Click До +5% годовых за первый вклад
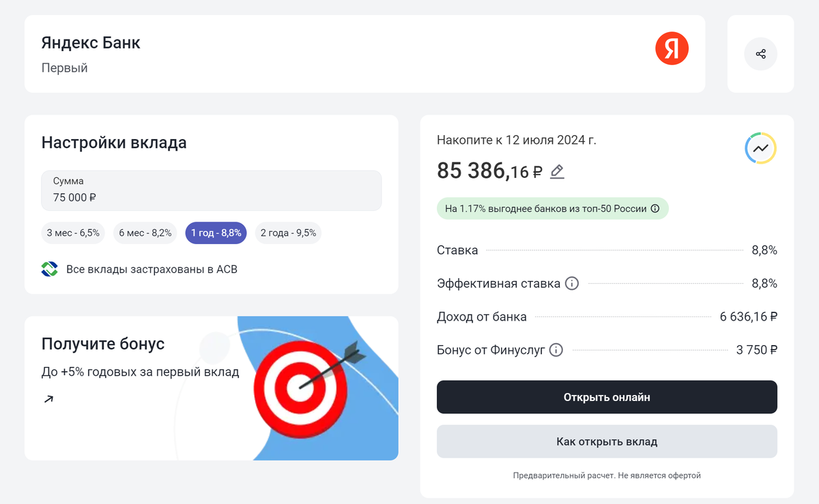This screenshot has height=504, width=819. (141, 372)
